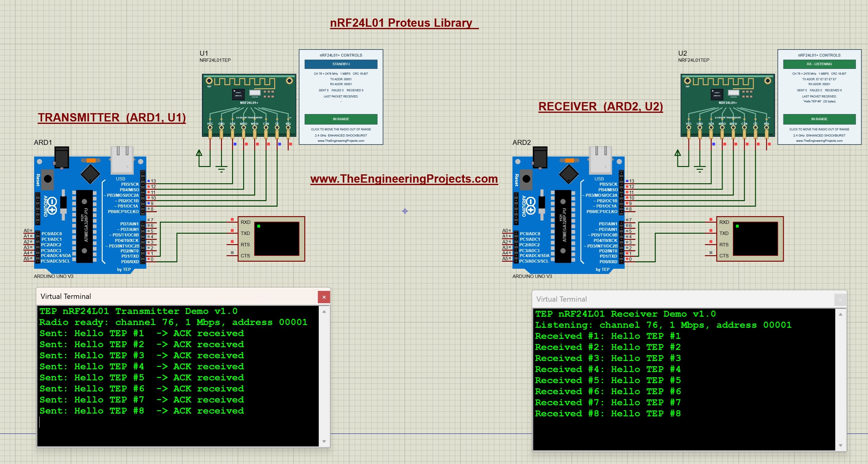Select the TRANSMITTER (ARD1, U1) heading
868x464 pixels.
112,117
